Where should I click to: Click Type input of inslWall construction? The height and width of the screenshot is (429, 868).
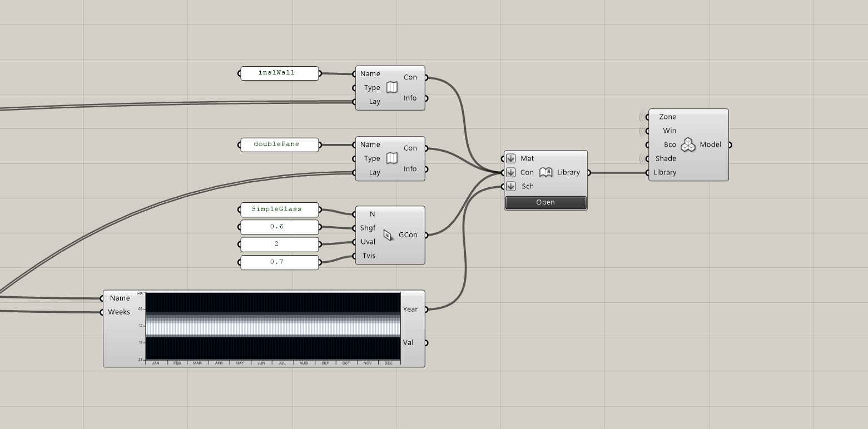[x=372, y=88]
